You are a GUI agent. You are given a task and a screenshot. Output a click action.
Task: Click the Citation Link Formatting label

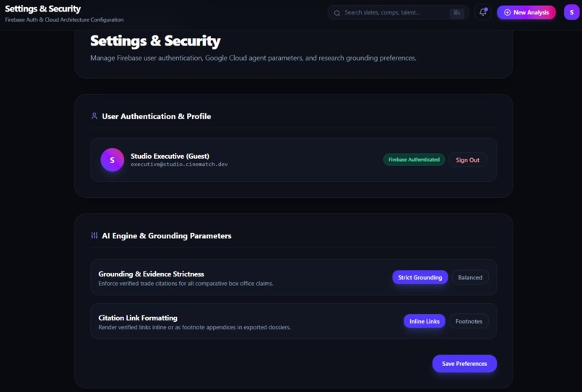click(138, 318)
